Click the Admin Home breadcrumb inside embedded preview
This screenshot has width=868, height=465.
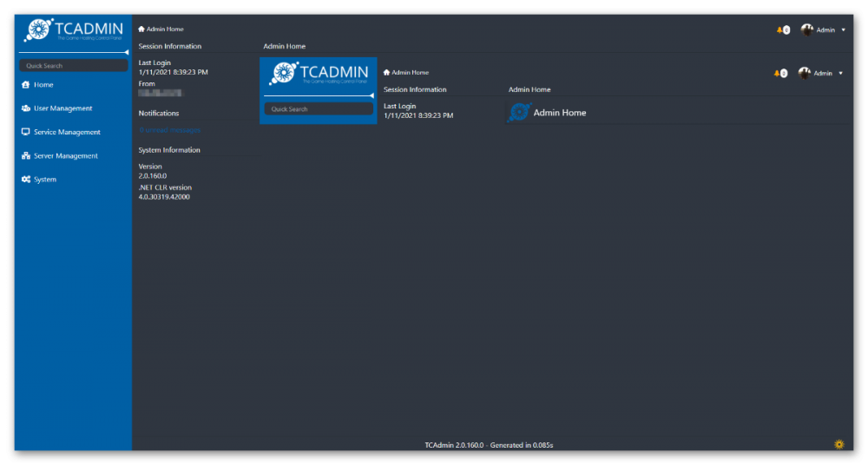[410, 73]
